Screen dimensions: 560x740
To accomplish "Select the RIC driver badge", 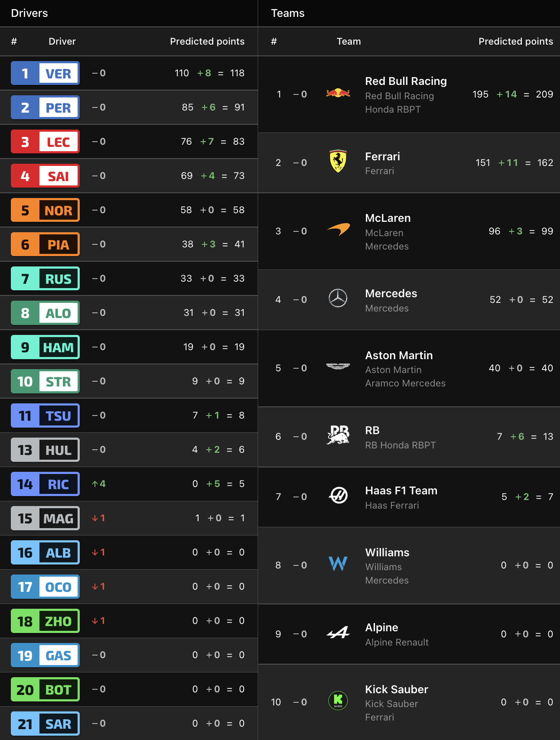I will pyautogui.click(x=46, y=484).
